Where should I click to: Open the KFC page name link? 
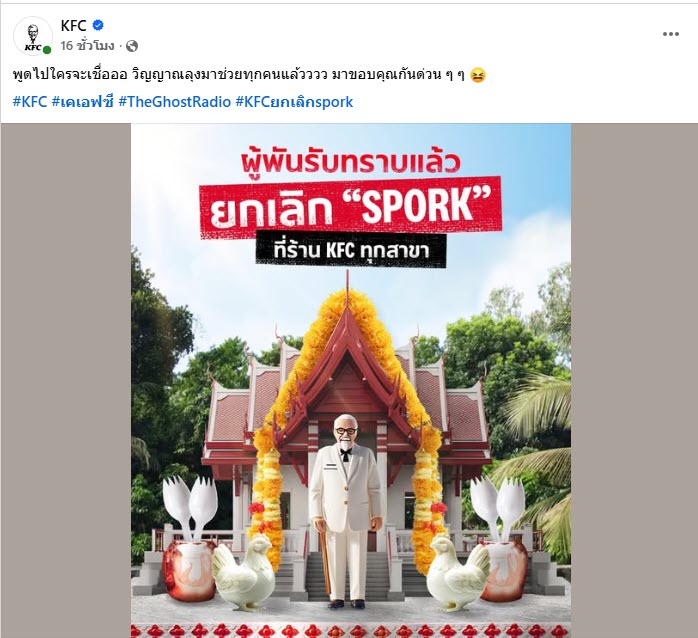pyautogui.click(x=73, y=26)
